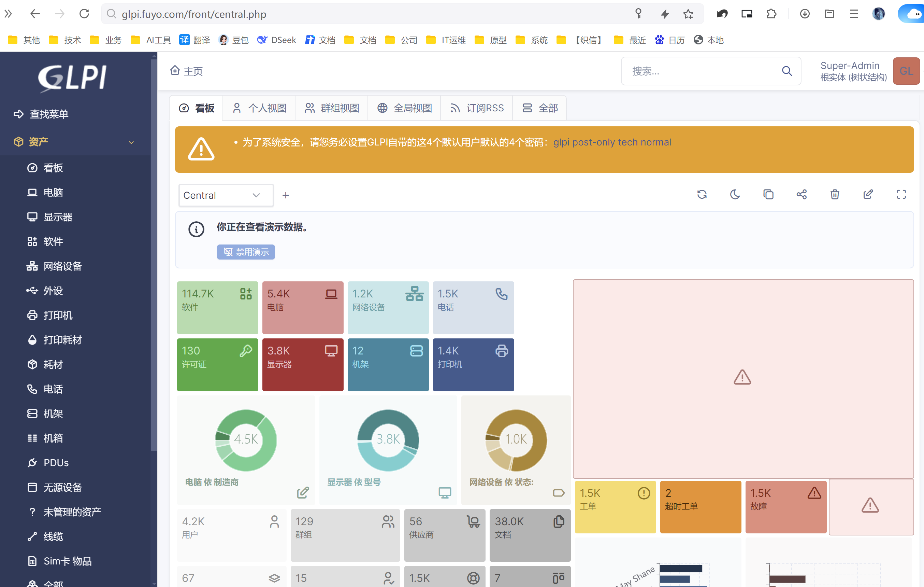Enter dashboard edit mode pencil icon
The width and height of the screenshot is (924, 587).
(868, 195)
